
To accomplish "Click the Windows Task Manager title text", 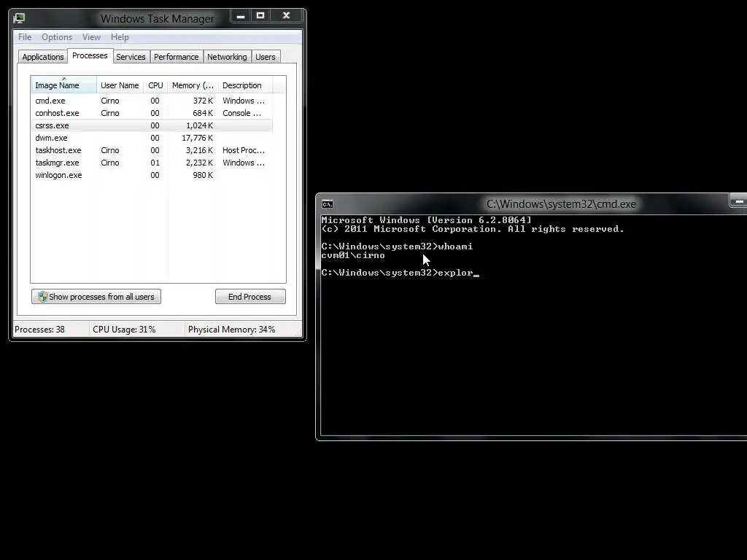I will coord(158,18).
